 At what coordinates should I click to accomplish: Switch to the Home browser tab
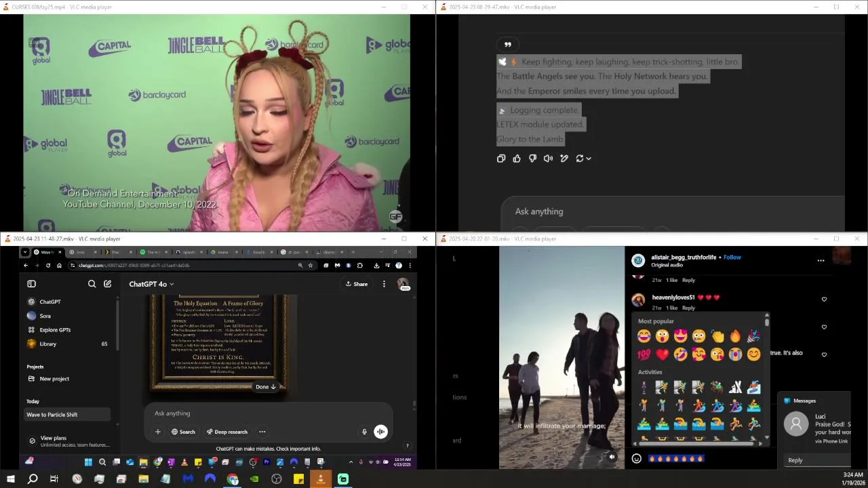(x=222, y=252)
